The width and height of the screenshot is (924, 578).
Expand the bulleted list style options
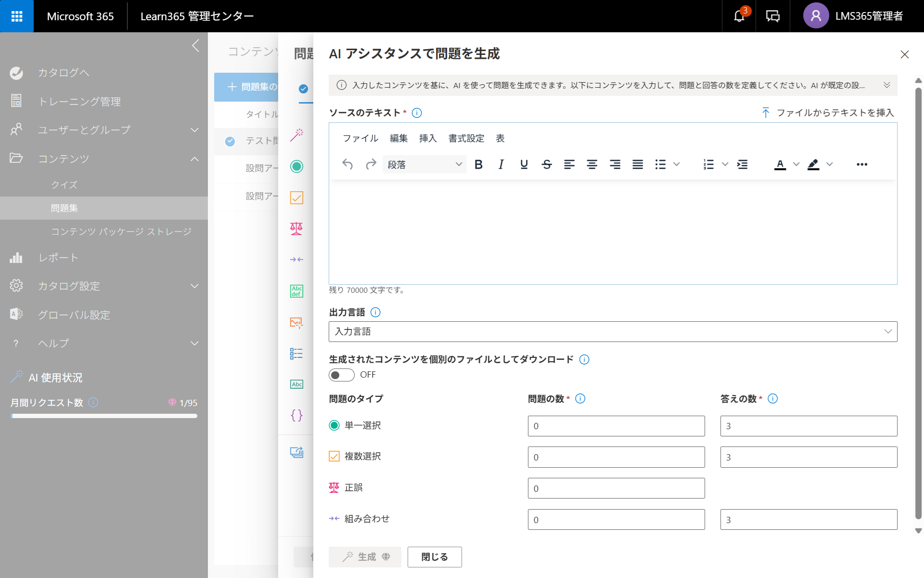tap(676, 164)
